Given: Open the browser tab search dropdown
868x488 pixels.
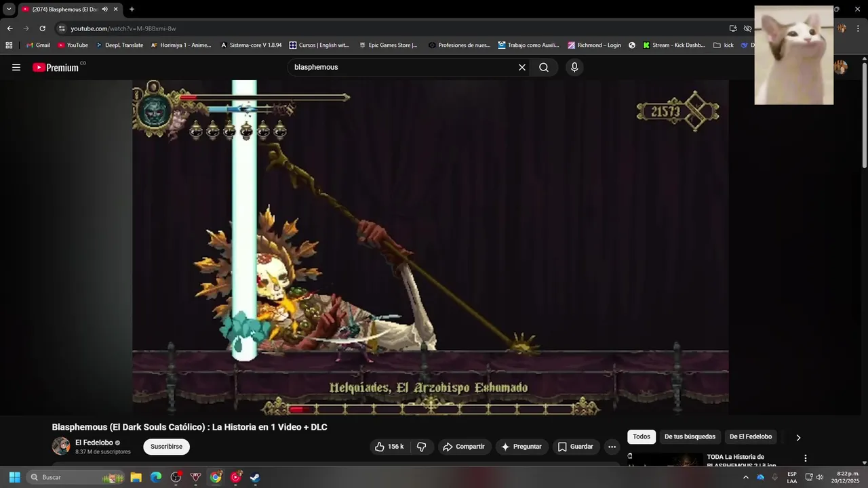Looking at the screenshot, I should (x=9, y=9).
